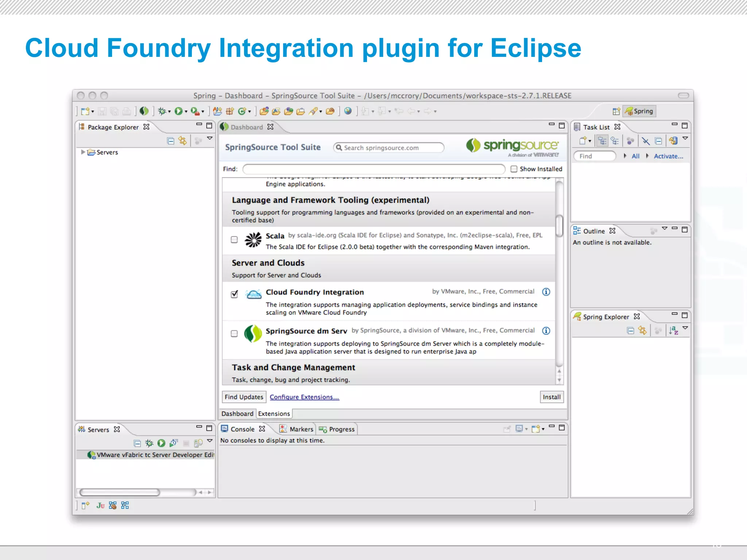The height and width of the screenshot is (560, 747).
Task: Click Sort alphabetically icon in Spring Explorer
Action: pos(673,330)
